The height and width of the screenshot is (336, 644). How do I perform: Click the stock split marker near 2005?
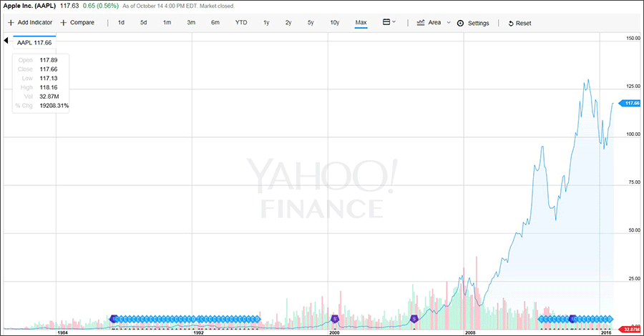tap(414, 319)
